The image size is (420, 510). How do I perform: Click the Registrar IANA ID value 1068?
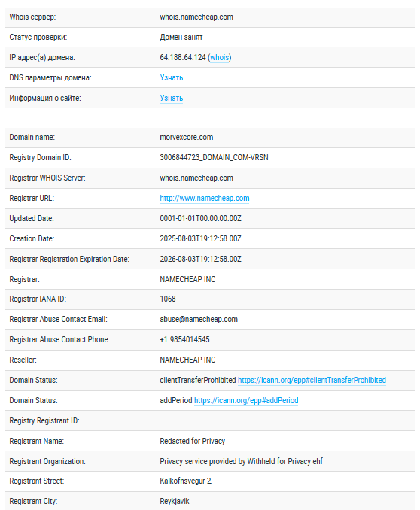click(x=168, y=299)
